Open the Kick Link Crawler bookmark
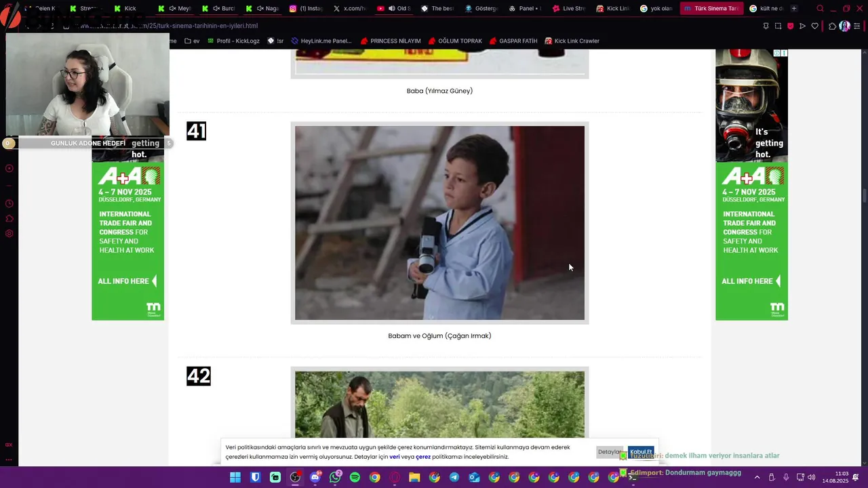The width and height of the screenshot is (868, 488). click(x=572, y=41)
